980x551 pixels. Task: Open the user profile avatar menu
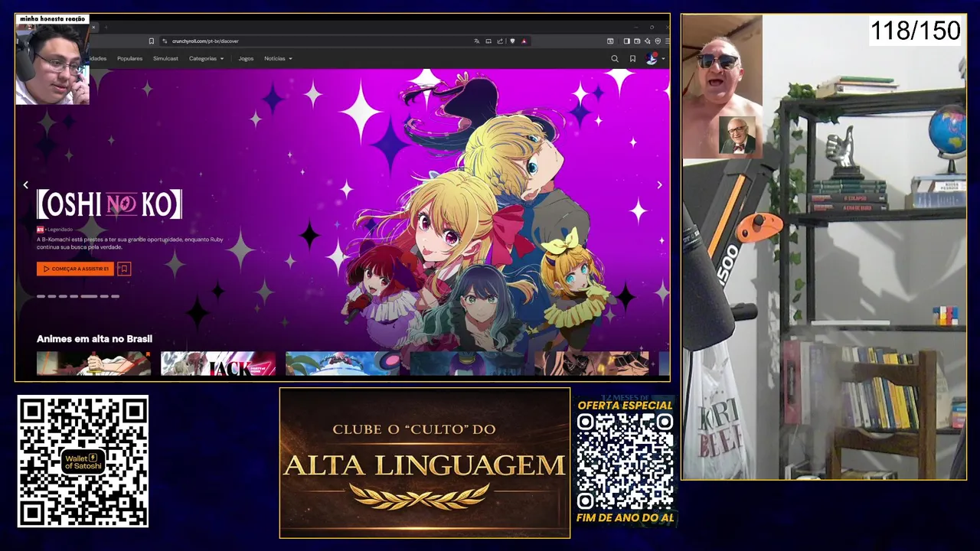652,58
